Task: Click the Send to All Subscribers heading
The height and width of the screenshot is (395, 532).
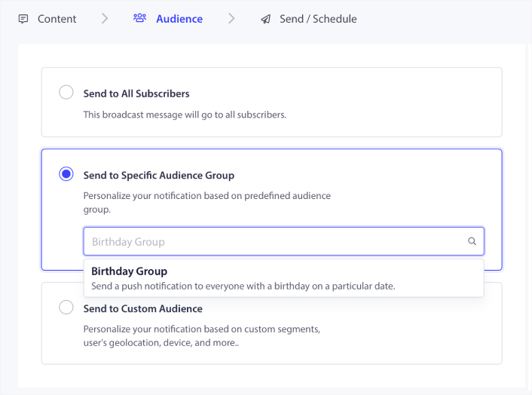Action: (136, 93)
